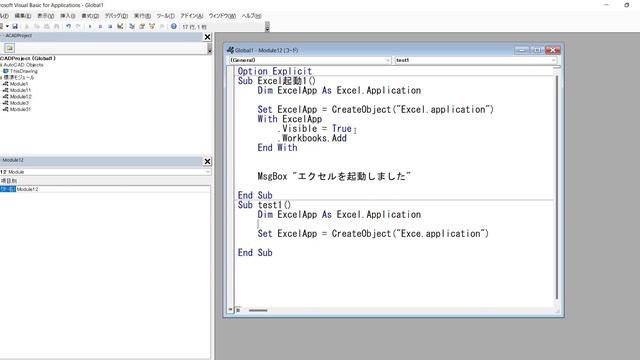Click the Toolbox icon in the toolbar
Image resolution: width=640 pixels, height=360 pixels.
coord(162,26)
